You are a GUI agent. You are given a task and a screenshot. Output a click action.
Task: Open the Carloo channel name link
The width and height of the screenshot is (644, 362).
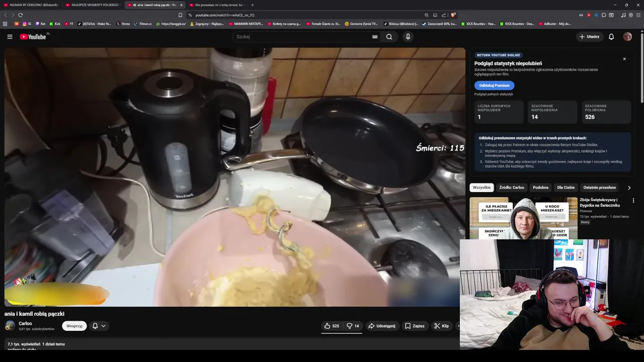(x=25, y=323)
